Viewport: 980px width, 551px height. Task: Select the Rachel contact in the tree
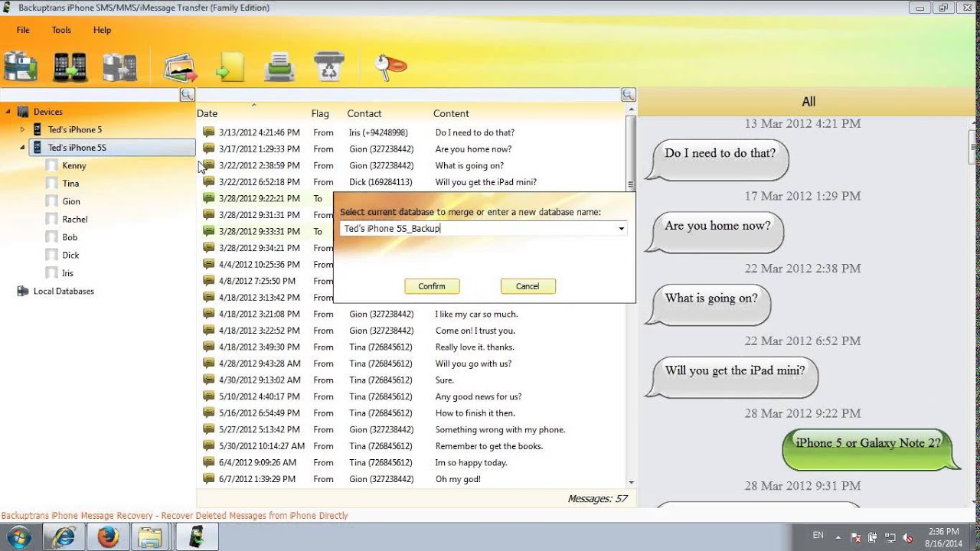point(75,220)
